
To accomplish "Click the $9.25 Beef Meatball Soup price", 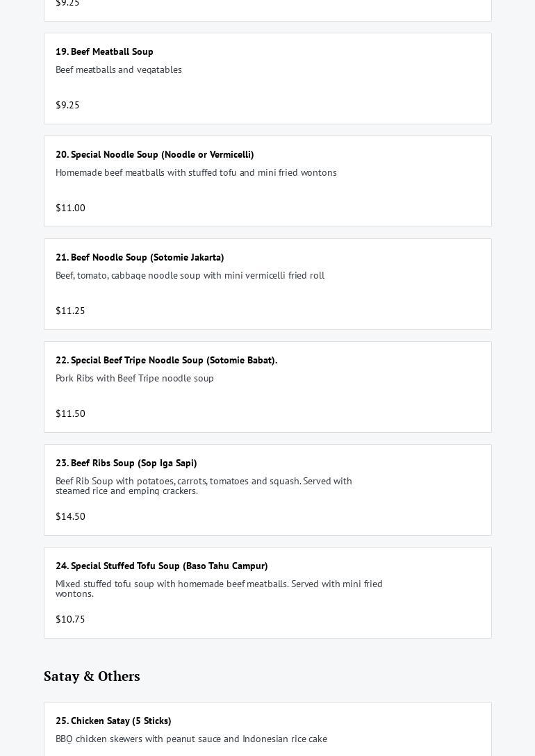I will tap(67, 105).
